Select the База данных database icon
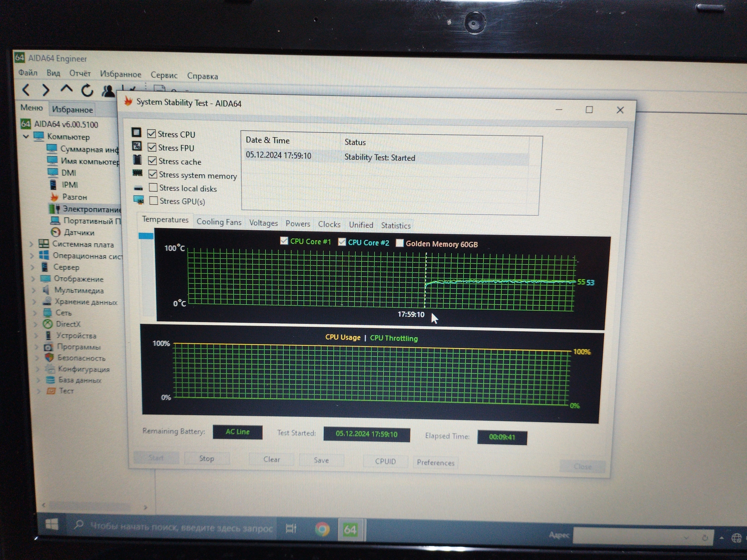Viewport: 747px width, 560px height. click(50, 380)
